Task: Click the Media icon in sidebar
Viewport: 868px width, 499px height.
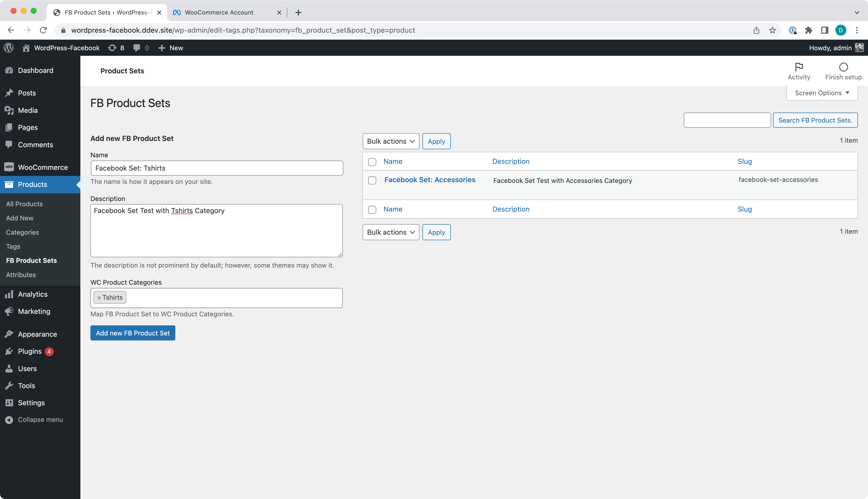Action: click(9, 110)
